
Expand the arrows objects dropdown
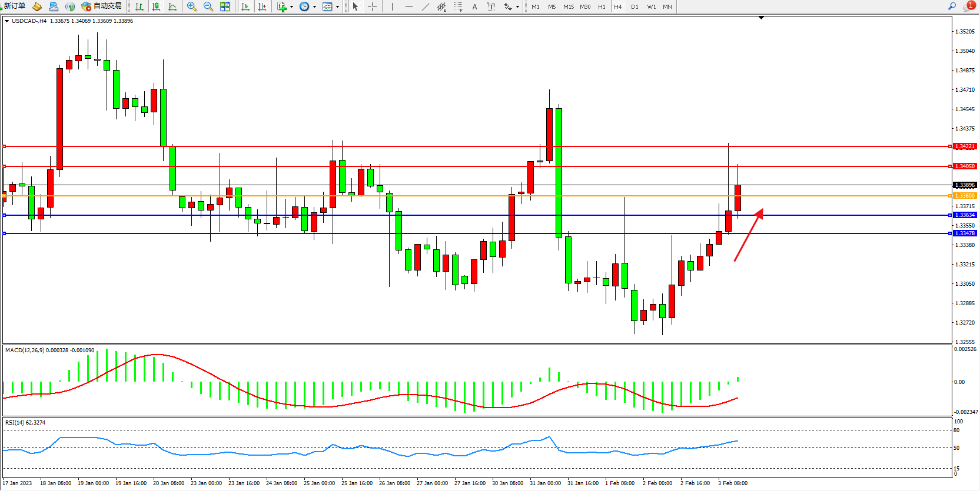[x=517, y=7]
